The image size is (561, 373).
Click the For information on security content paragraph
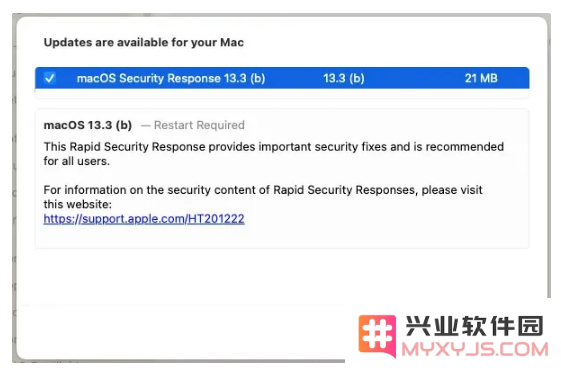click(x=263, y=197)
